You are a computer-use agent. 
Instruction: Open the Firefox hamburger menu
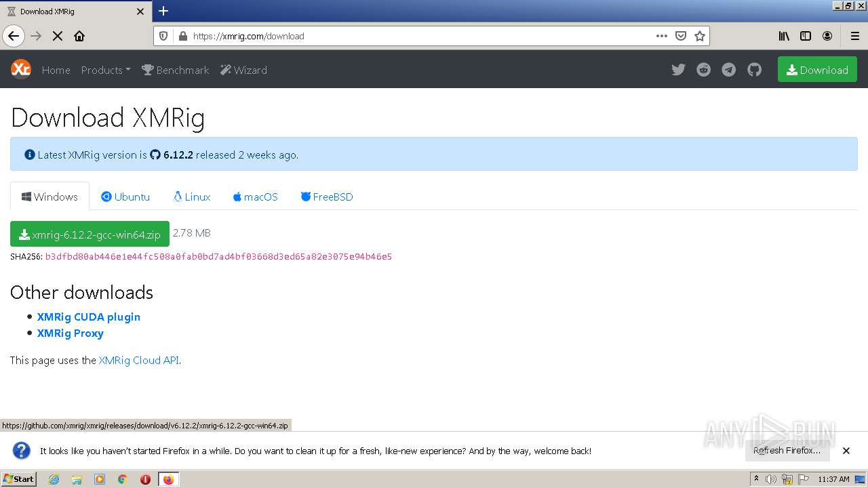[855, 36]
